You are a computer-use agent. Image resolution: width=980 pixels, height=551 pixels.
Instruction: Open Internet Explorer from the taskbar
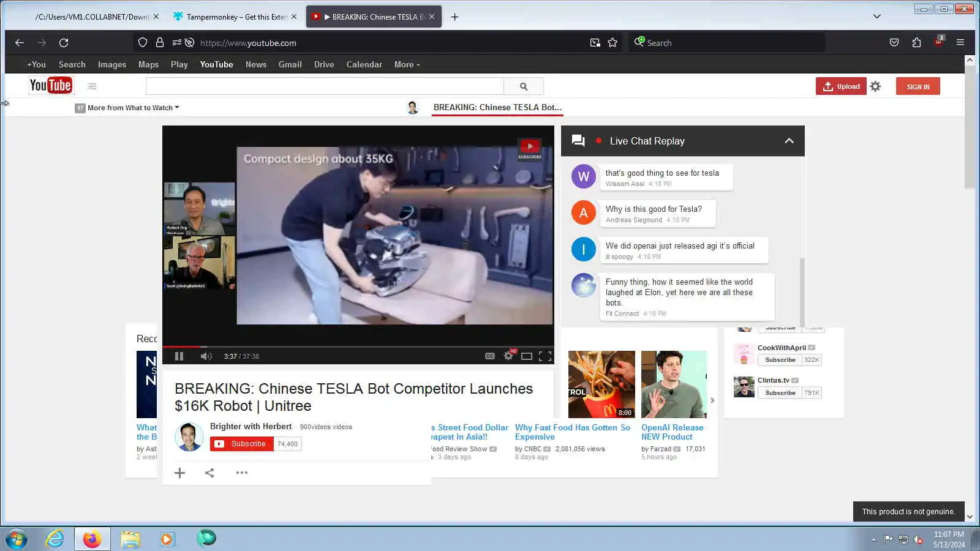tap(55, 539)
